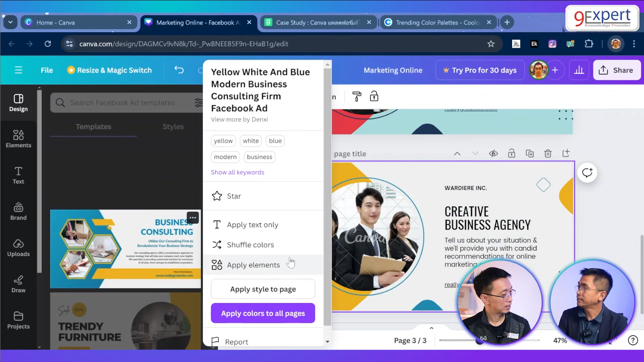Toggle the 'yellow' keyword chip
The height and width of the screenshot is (362, 644).
point(223,140)
